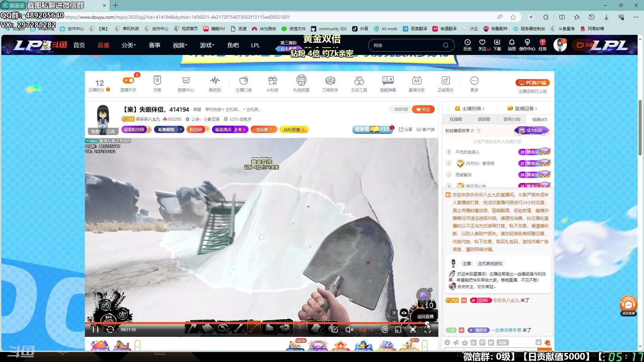Click 举报 report link

point(197,110)
